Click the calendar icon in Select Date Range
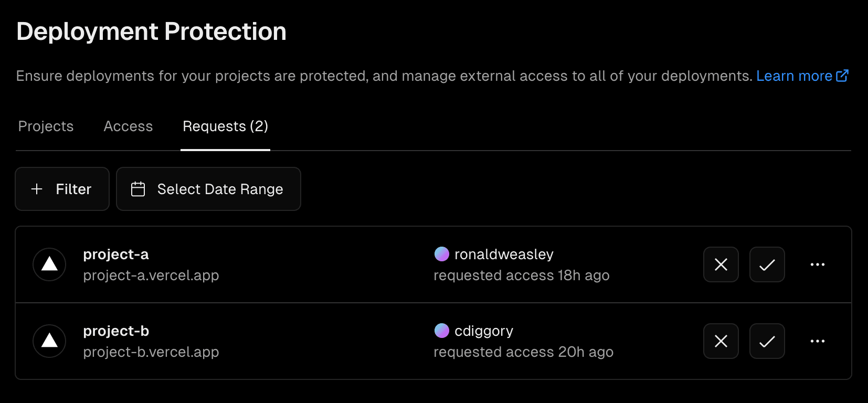The width and height of the screenshot is (868, 403). (x=137, y=189)
